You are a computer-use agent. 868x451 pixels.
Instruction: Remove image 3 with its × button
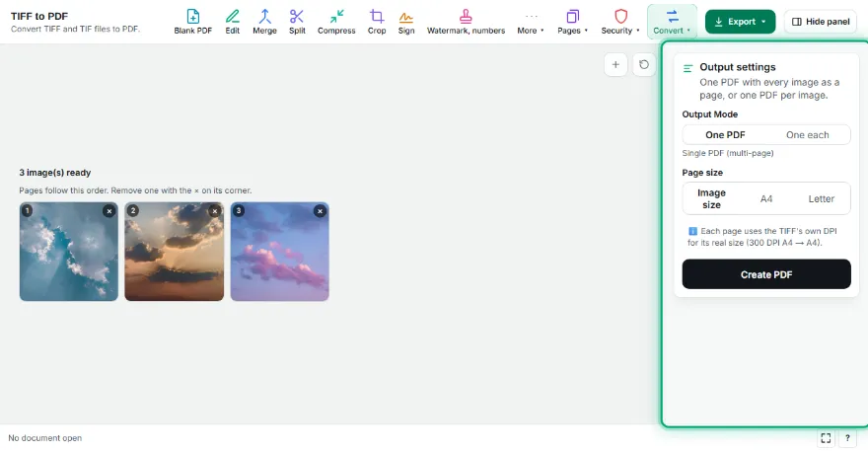tap(320, 211)
